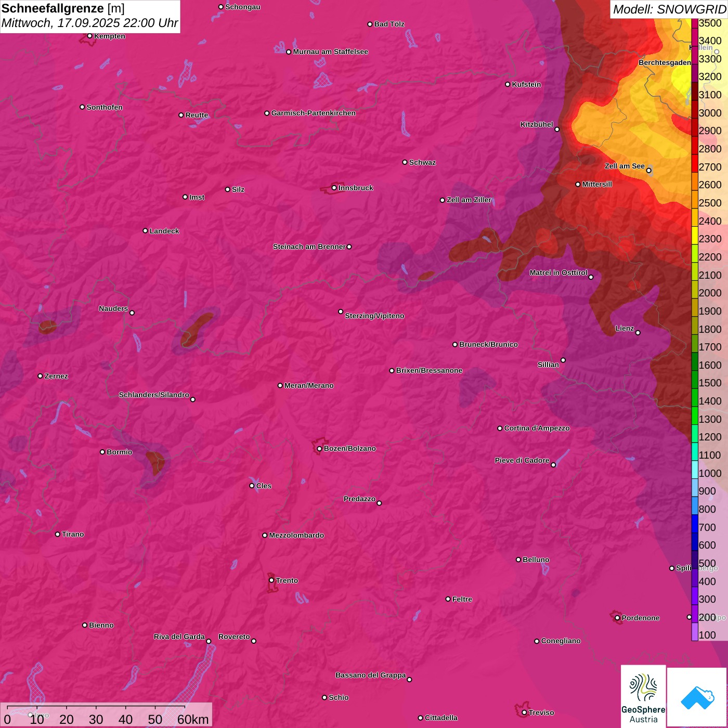Click the Riva del Garda label

click(x=179, y=636)
